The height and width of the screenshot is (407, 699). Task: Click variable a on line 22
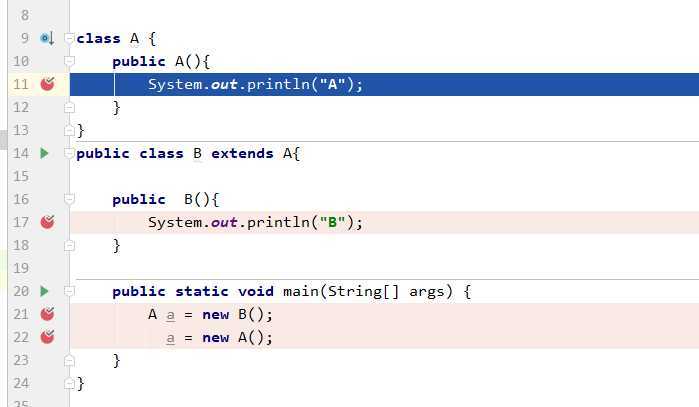tap(170, 338)
